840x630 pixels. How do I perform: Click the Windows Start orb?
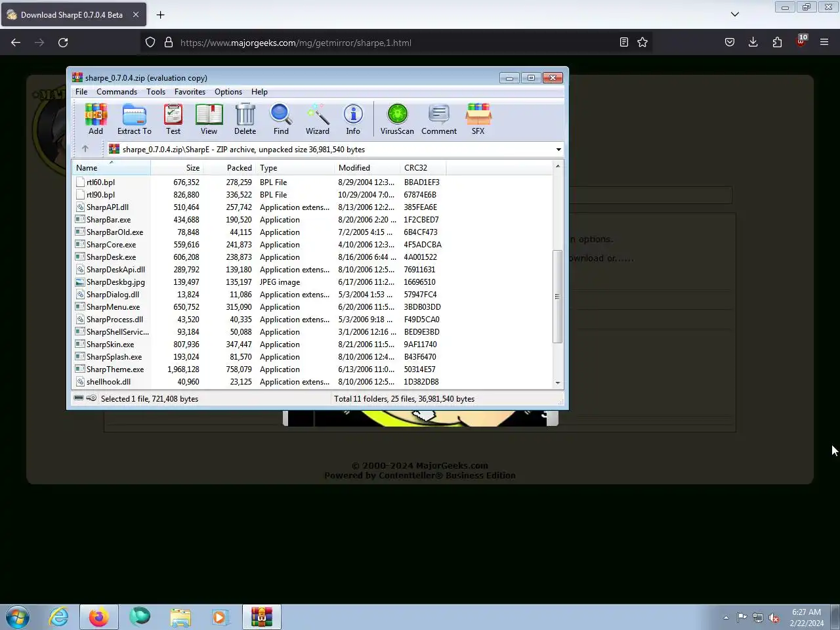pyautogui.click(x=18, y=617)
